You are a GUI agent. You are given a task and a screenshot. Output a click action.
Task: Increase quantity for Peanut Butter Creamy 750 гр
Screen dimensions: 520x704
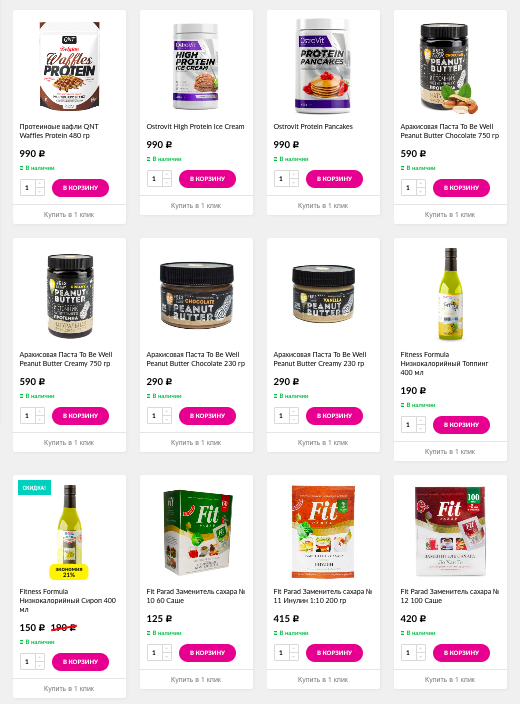pos(40,411)
